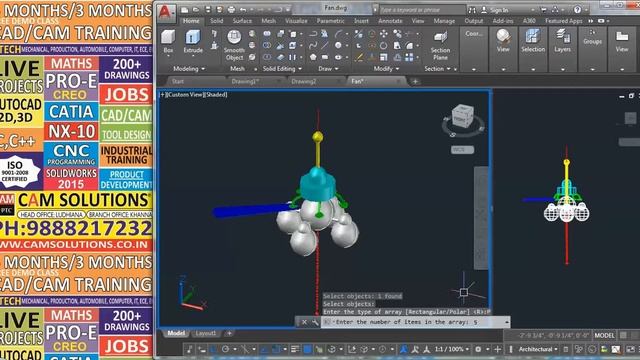Viewport: 640px width, 360px height.
Task: Click the ViewCube in the main viewport
Action: (x=463, y=116)
